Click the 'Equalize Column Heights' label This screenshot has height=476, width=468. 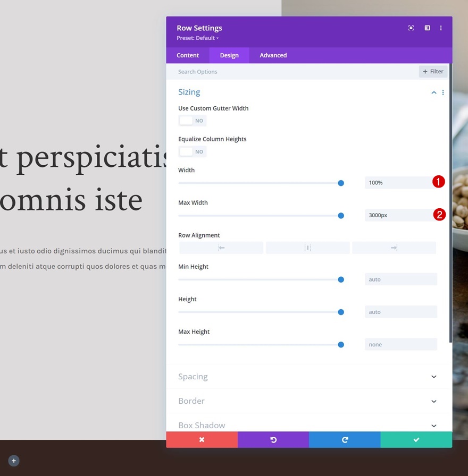[x=212, y=139]
